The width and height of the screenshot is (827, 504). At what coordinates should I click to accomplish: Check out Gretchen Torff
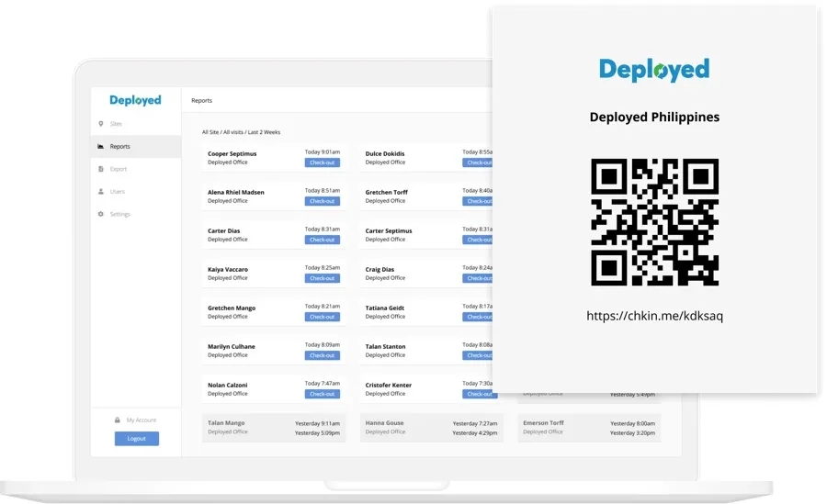coord(477,201)
